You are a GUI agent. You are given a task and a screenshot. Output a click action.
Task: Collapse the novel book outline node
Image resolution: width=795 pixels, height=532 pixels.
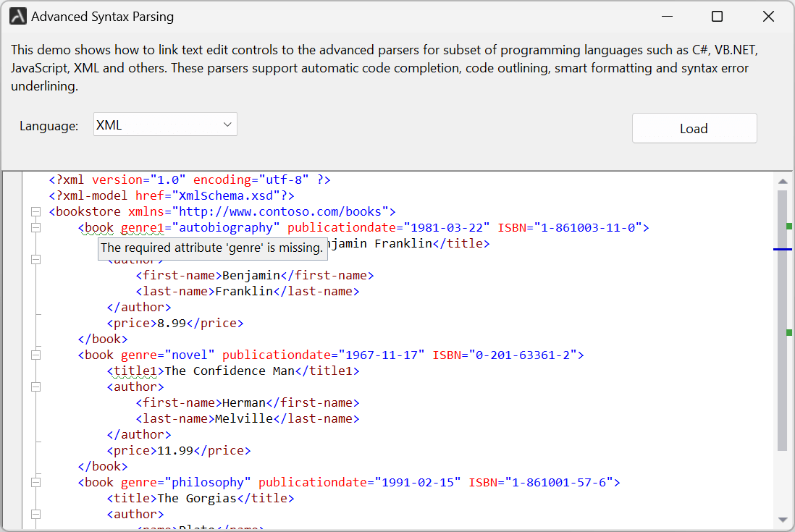(x=35, y=355)
